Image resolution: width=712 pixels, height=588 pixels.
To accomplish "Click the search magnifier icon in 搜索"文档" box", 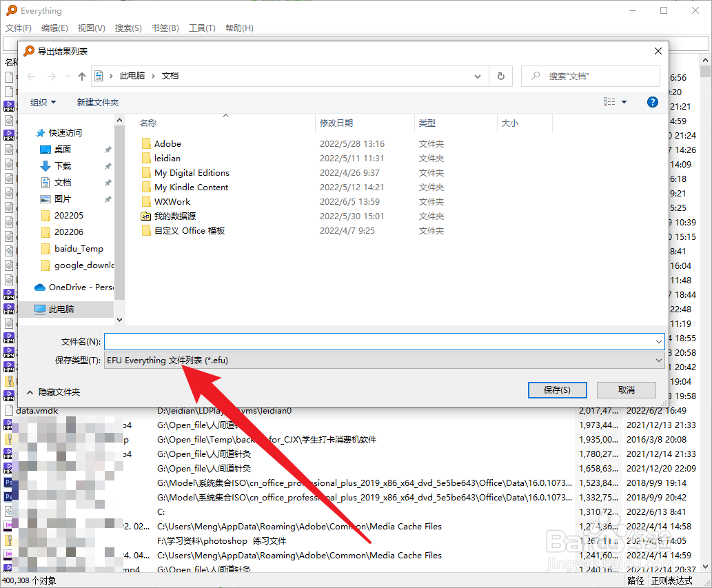I will pos(536,76).
